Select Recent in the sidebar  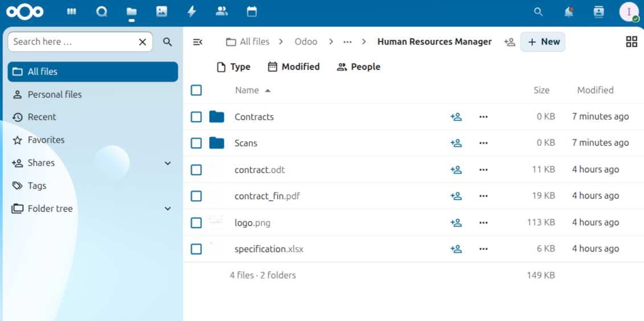coord(42,117)
